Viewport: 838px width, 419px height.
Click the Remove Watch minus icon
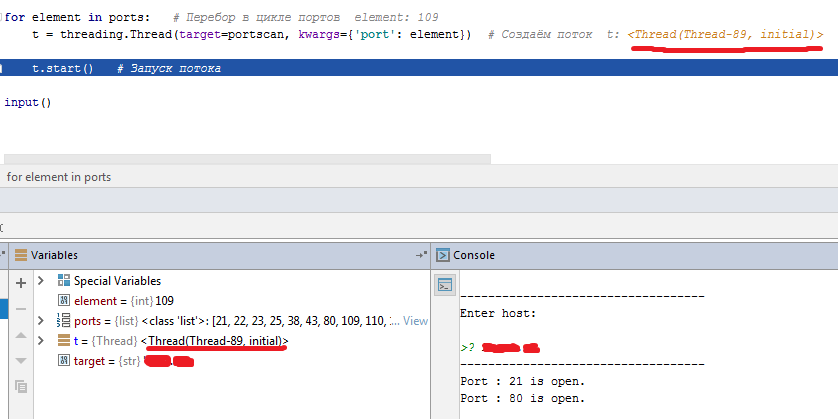(21, 309)
